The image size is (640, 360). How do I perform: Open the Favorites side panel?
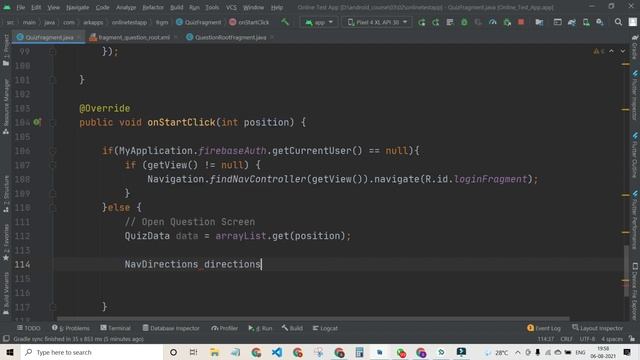pyautogui.click(x=6, y=242)
